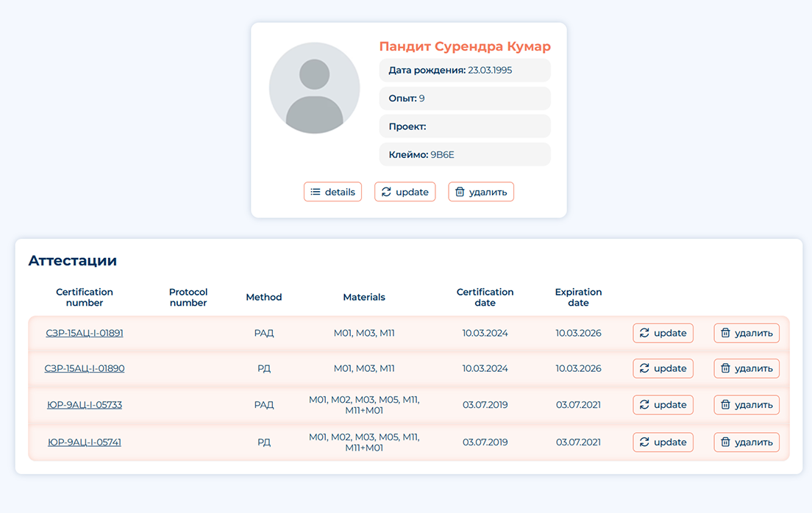The image size is (812, 513).
Task: Update the ЮР-9АЦ-I-05733 certification row
Action: tap(663, 404)
